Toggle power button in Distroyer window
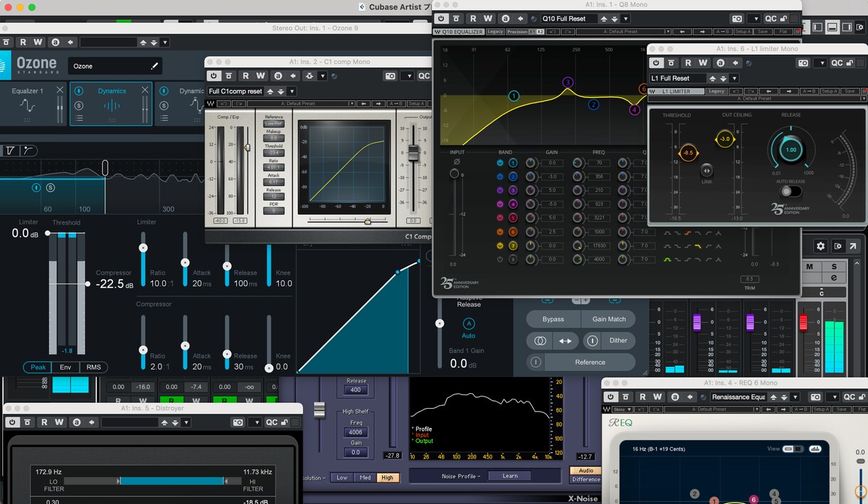Screen dimensions: 868x504 (11, 422)
